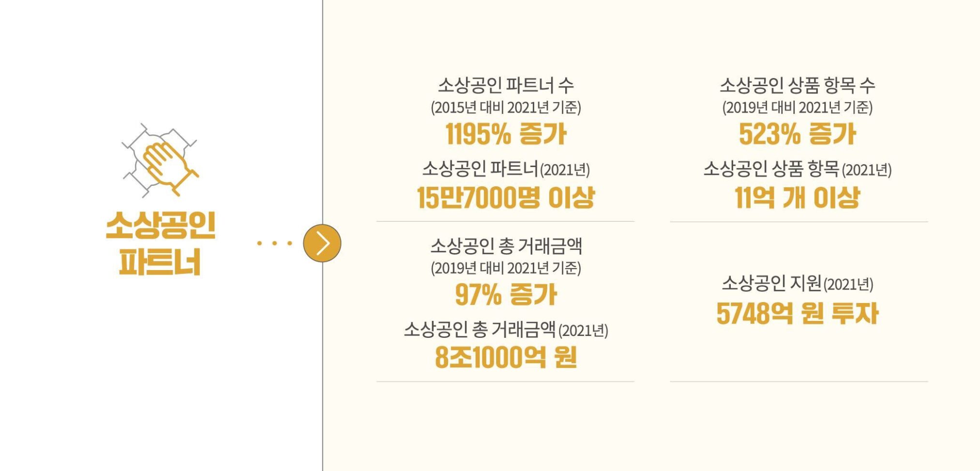
Task: Click the three orange dots beside the arrow
Action: pyautogui.click(x=274, y=243)
